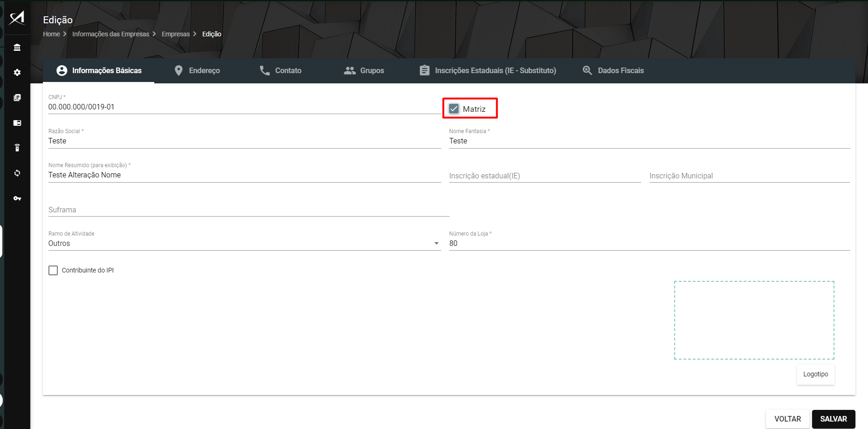Open the gear settings icon in sidebar
The width and height of the screenshot is (868, 429).
pos(17,73)
